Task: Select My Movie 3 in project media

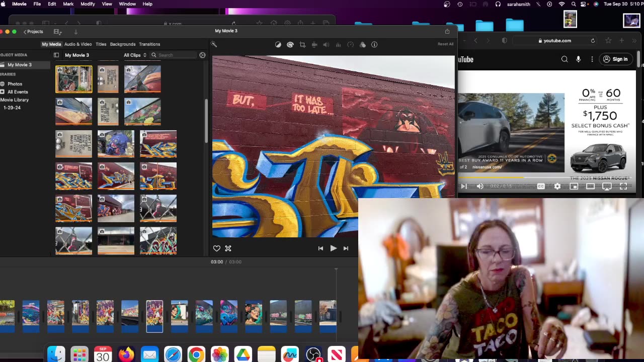Action: click(25, 65)
